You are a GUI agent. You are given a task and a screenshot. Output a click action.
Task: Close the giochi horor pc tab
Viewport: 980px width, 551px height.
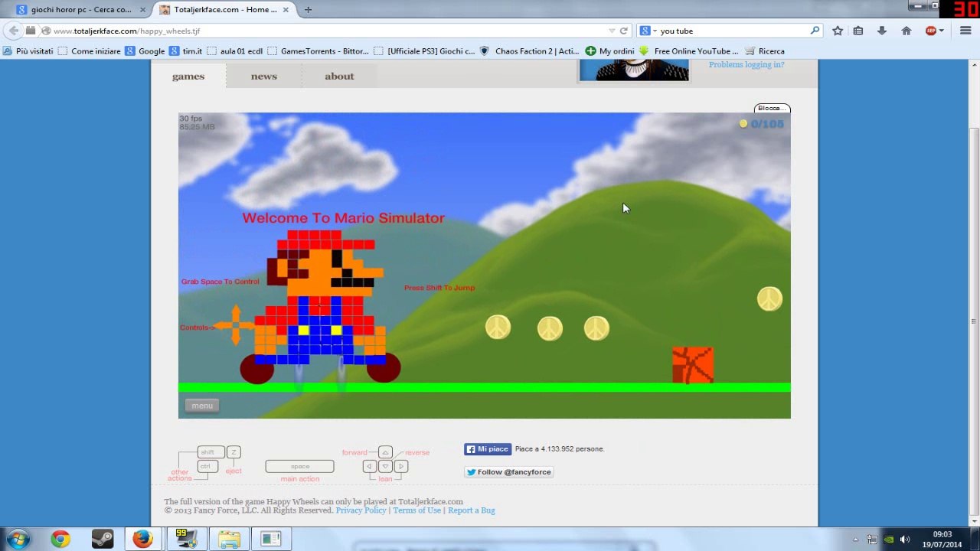click(142, 10)
